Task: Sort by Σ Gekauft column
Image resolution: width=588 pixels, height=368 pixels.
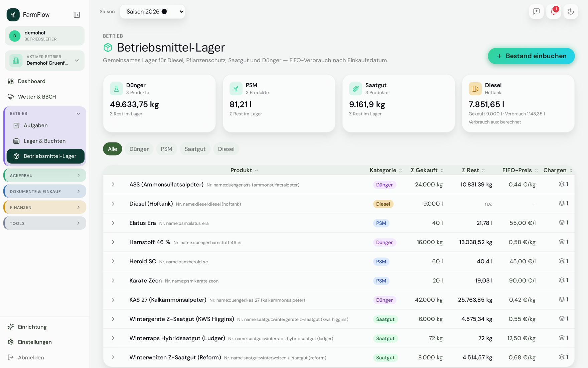Action: [x=427, y=170]
